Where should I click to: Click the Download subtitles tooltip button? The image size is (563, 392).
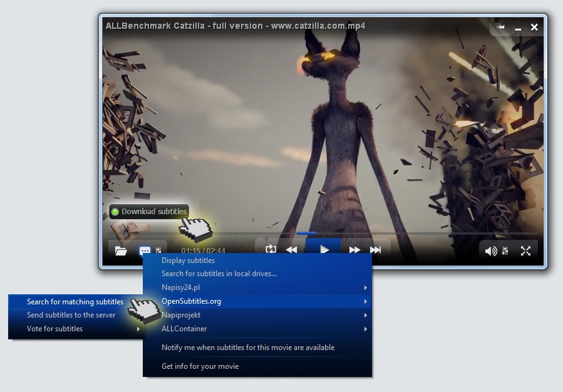149,212
